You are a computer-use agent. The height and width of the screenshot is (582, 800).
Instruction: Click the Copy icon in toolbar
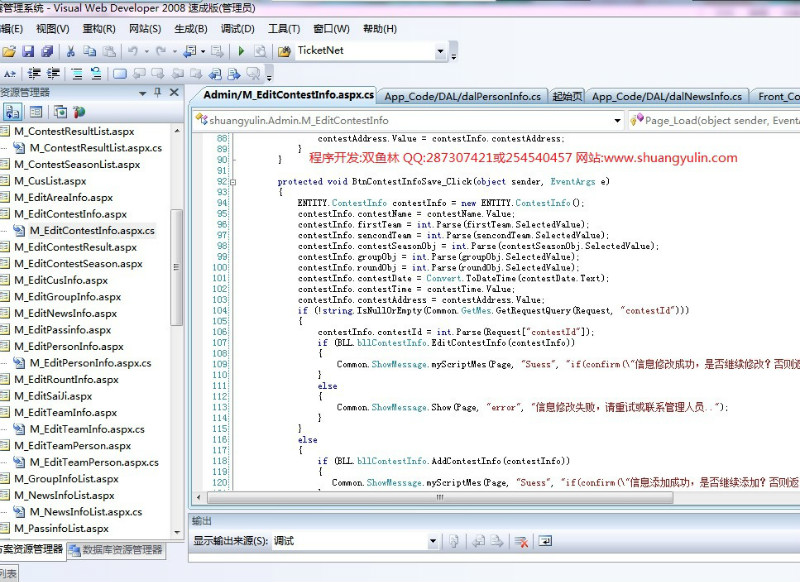pyautogui.click(x=90, y=51)
